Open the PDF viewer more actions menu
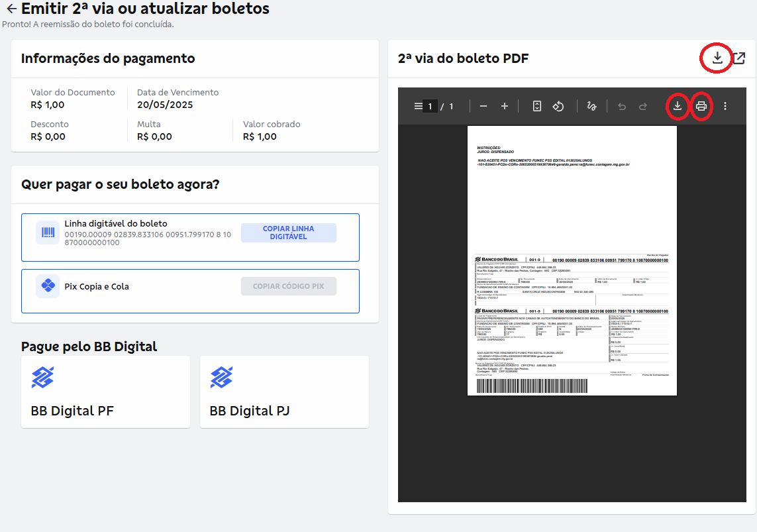 pos(725,106)
